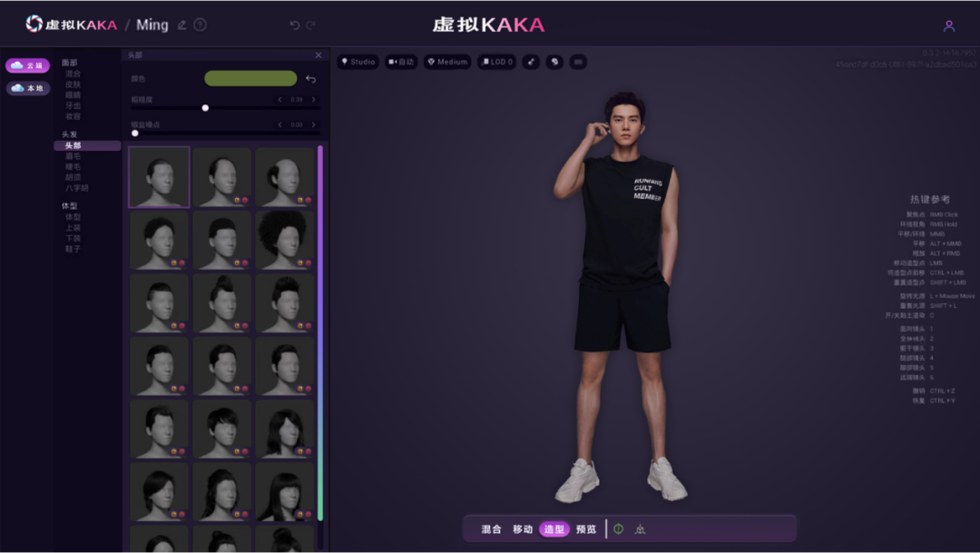
Task: Choose the first selected short hair thumbnail
Action: (159, 177)
